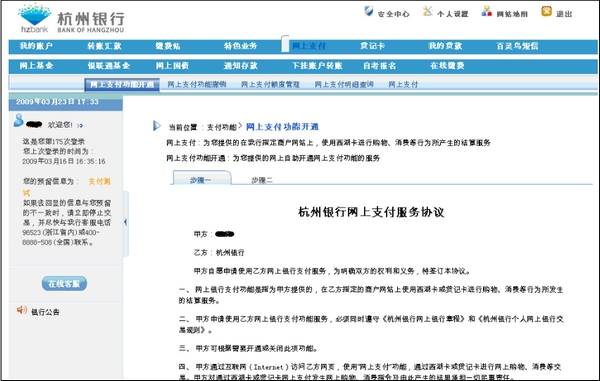Switch to the 步骤一 tab
600x381 pixels.
201,179
